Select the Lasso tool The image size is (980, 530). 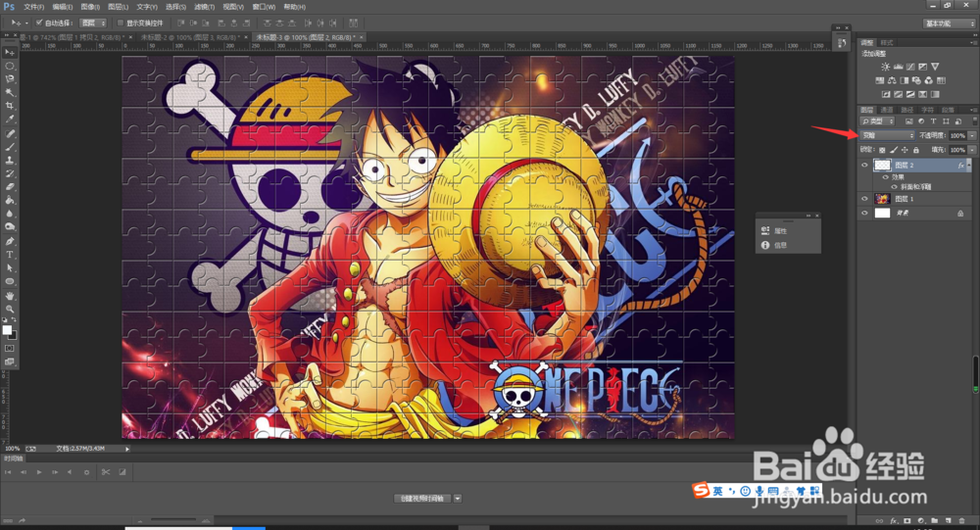click(x=10, y=79)
